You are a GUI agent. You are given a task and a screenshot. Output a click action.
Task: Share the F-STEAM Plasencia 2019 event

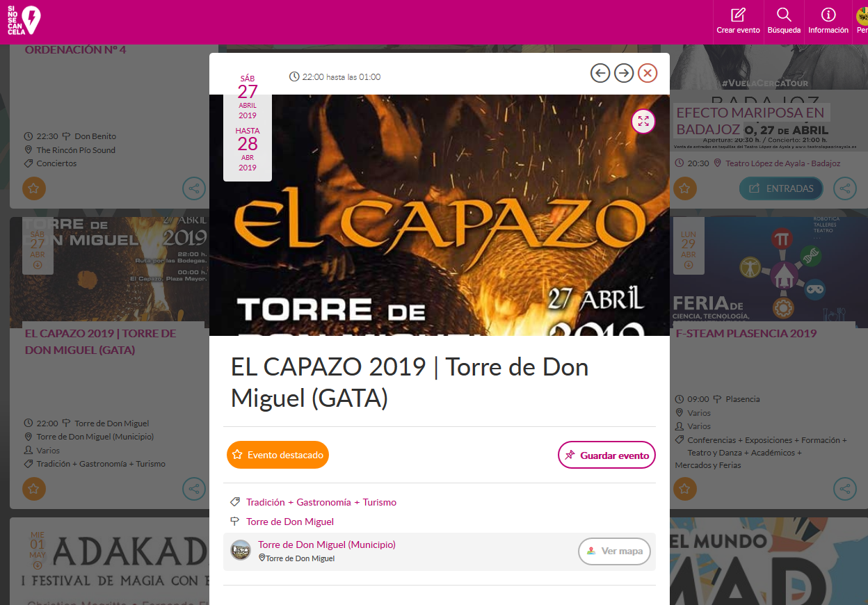(845, 489)
